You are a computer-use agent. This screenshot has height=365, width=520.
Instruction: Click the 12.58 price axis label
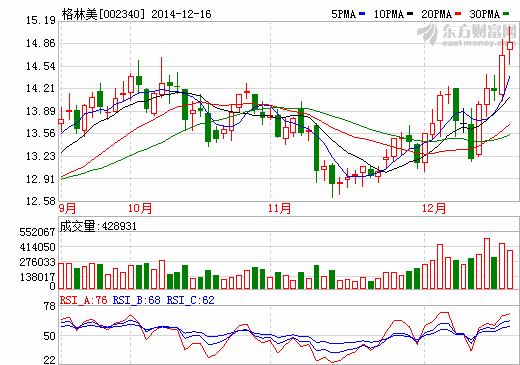[x=41, y=201]
